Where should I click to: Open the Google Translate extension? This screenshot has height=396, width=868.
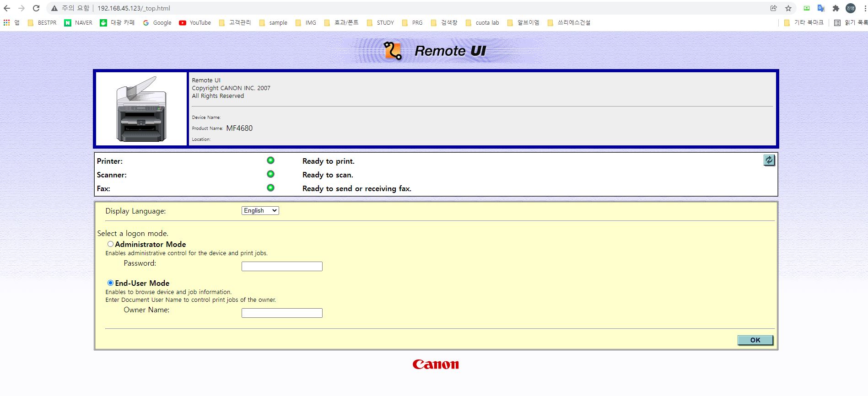pyautogui.click(x=821, y=8)
